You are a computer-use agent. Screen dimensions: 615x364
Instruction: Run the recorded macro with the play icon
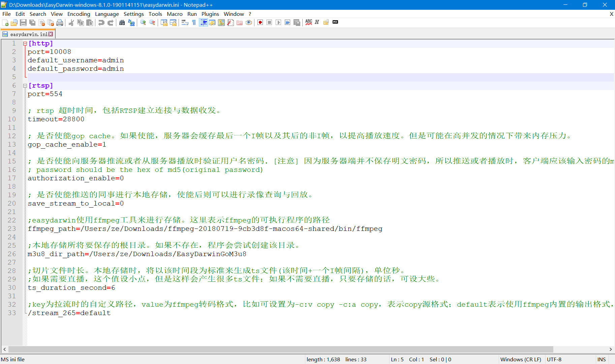tap(278, 22)
